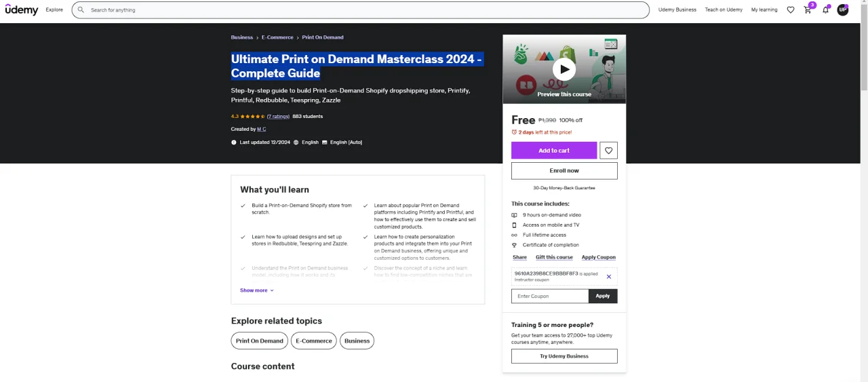This screenshot has width=868, height=382.
Task: Open Print On Demand breadcrumb
Action: [x=323, y=37]
